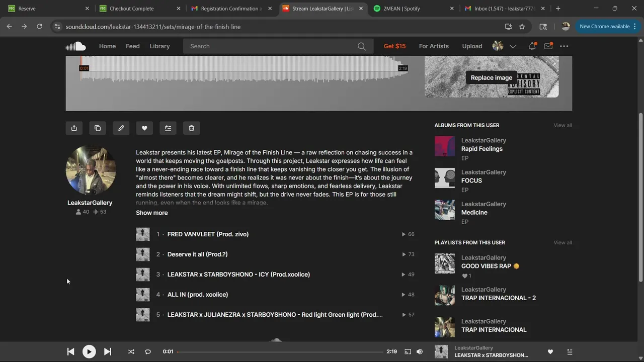Reload the page
The image size is (644, 362).
click(x=39, y=26)
